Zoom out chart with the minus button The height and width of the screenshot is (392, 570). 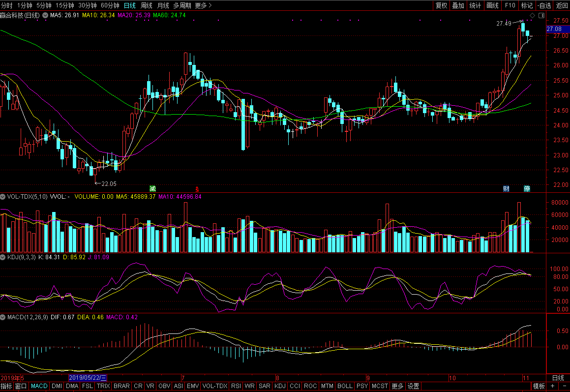tap(563, 386)
